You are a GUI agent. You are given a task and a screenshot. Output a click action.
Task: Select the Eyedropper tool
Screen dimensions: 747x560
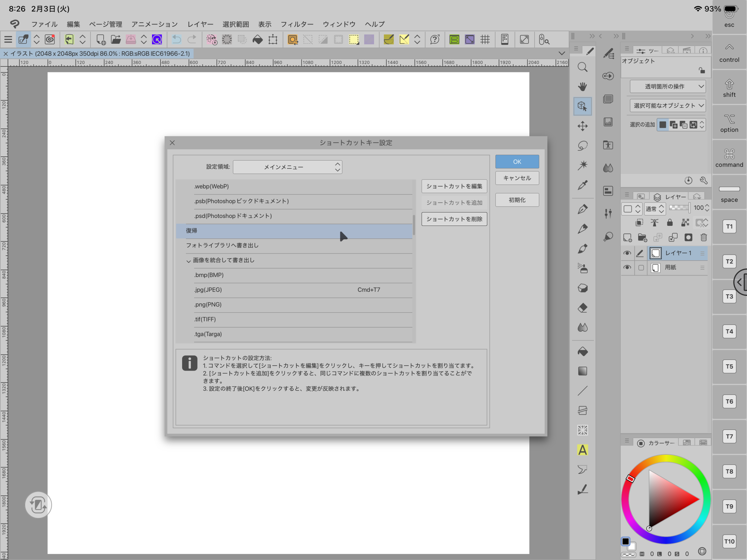click(582, 185)
